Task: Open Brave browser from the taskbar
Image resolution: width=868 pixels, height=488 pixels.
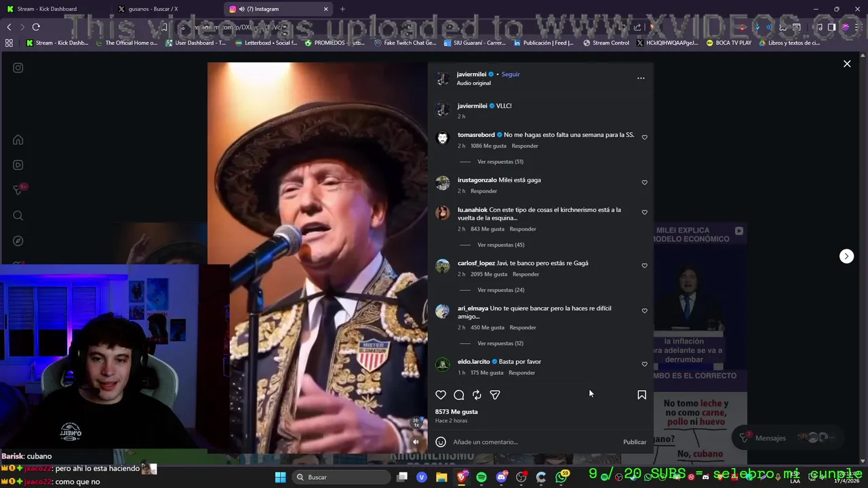Action: pyautogui.click(x=462, y=477)
